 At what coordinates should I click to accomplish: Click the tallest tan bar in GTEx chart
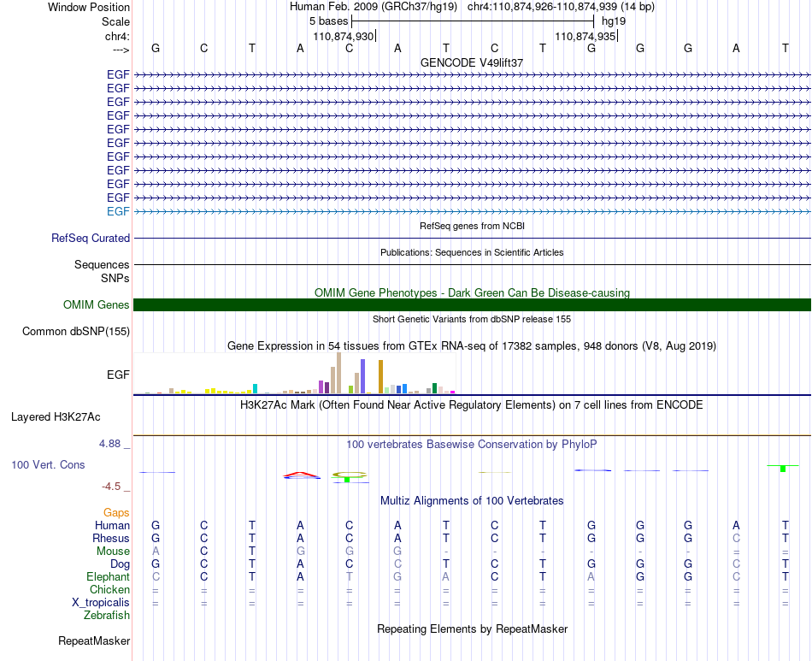pyautogui.click(x=338, y=373)
